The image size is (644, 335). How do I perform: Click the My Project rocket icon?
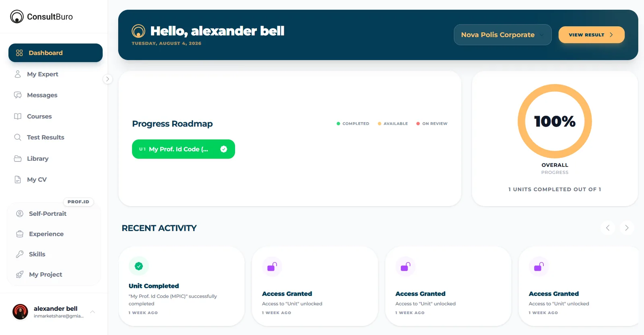(20, 275)
